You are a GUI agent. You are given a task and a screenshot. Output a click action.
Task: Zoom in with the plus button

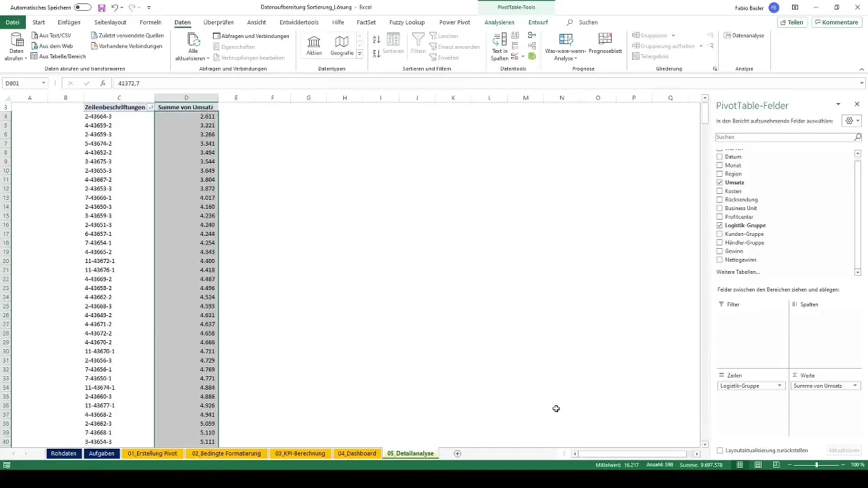click(x=843, y=464)
